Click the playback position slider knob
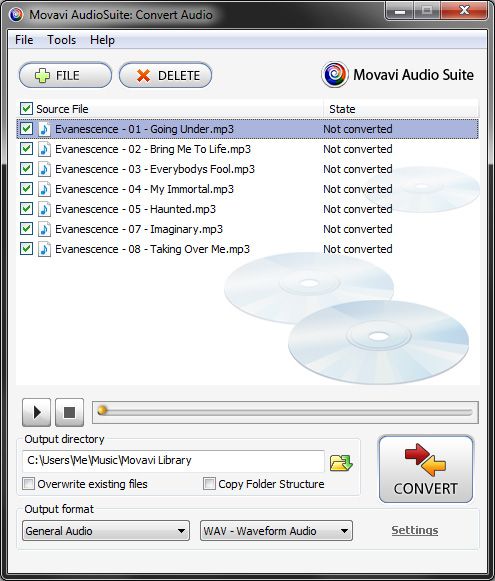Viewport: 495px width, 581px height. click(102, 410)
